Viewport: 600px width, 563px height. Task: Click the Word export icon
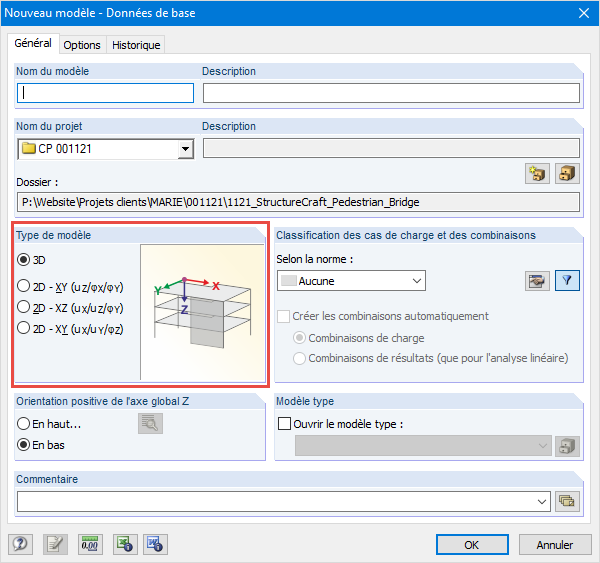[155, 544]
